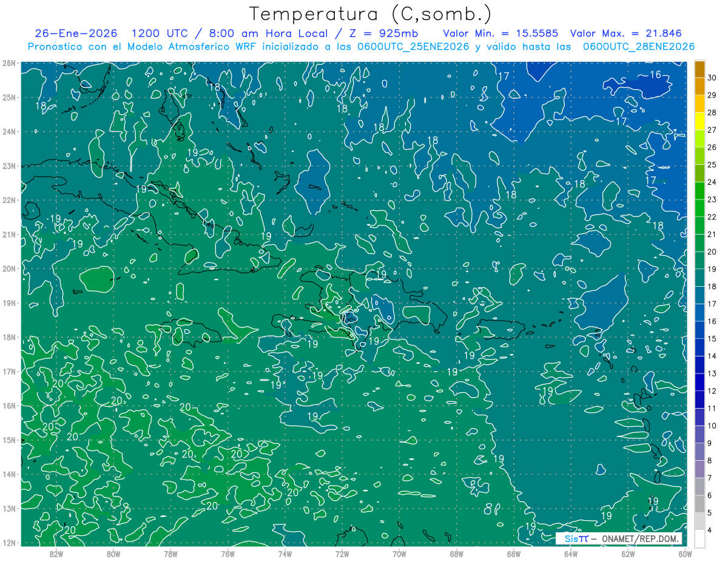Click the 'Temperatura (C,somb.)' chart title
728x562 pixels.
point(371,14)
